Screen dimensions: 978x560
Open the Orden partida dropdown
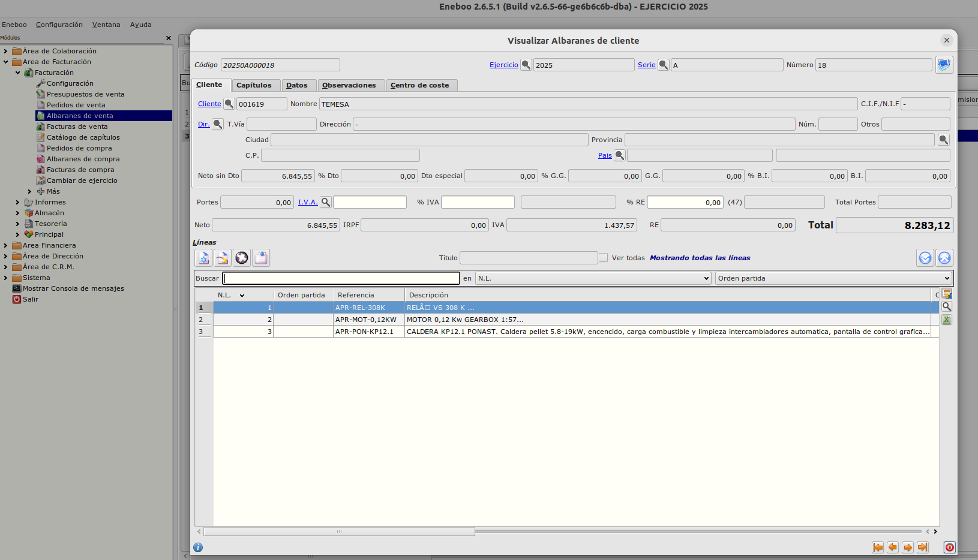tap(833, 278)
